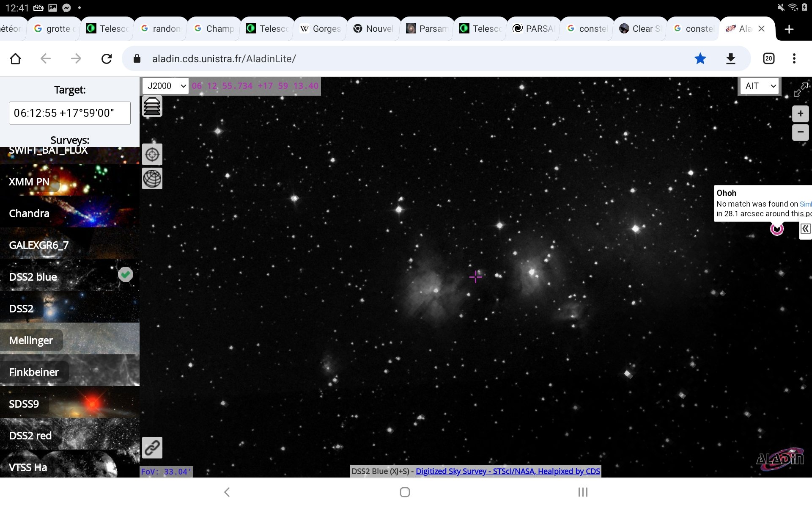Switch to the Gorges Wikipedia tab
This screenshot has width=812, height=508.
321,28
